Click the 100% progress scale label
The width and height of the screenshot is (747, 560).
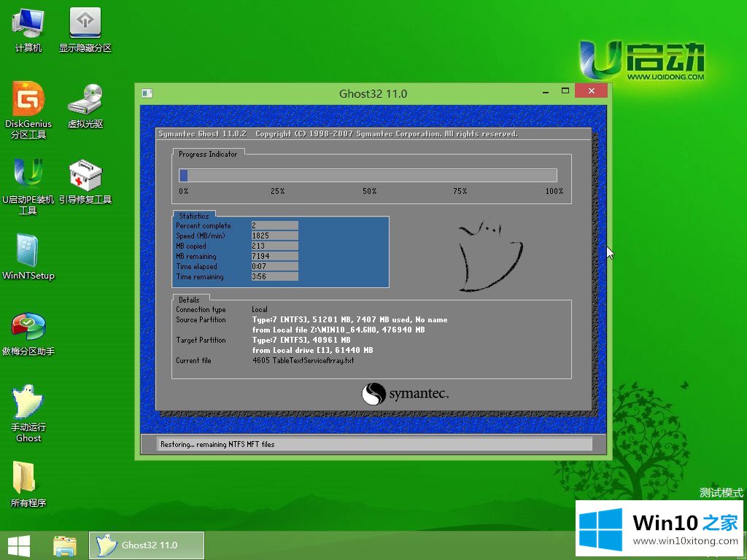[x=554, y=191]
